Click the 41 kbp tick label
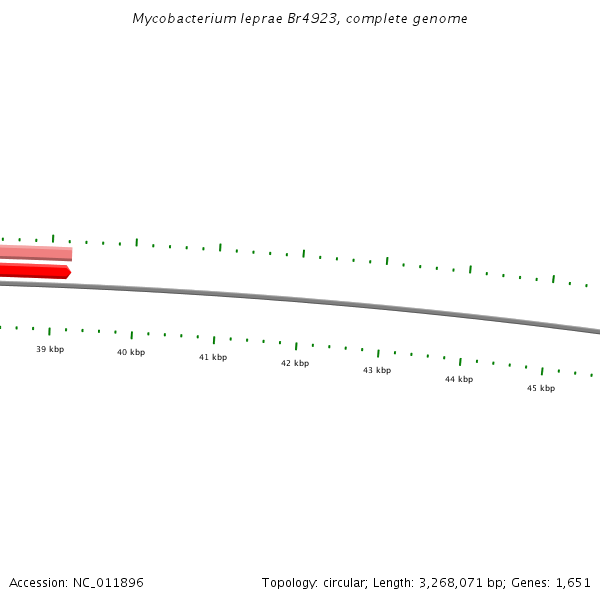The height and width of the screenshot is (600, 600). [x=213, y=357]
